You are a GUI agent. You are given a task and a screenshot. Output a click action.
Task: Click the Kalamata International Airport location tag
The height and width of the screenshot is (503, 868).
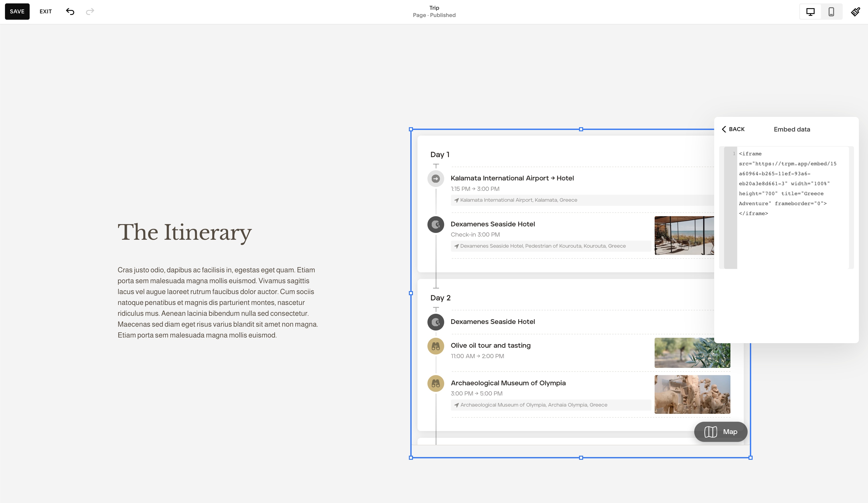point(518,200)
